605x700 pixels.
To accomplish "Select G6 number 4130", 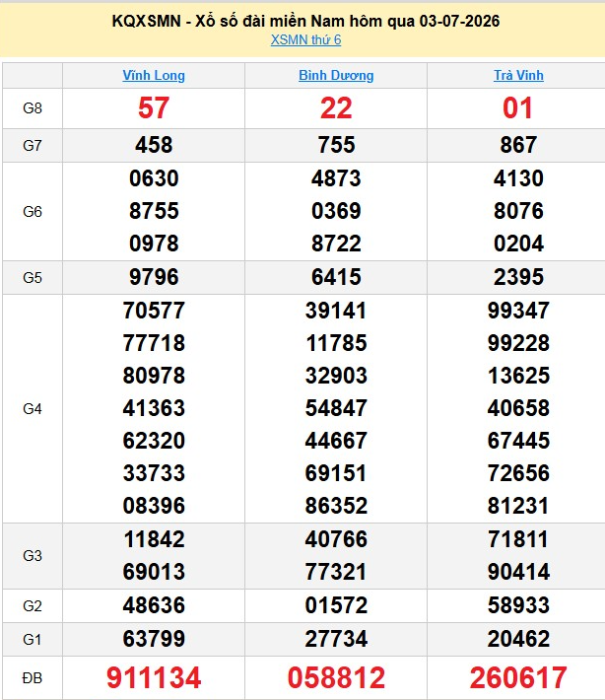I will coord(518,178).
